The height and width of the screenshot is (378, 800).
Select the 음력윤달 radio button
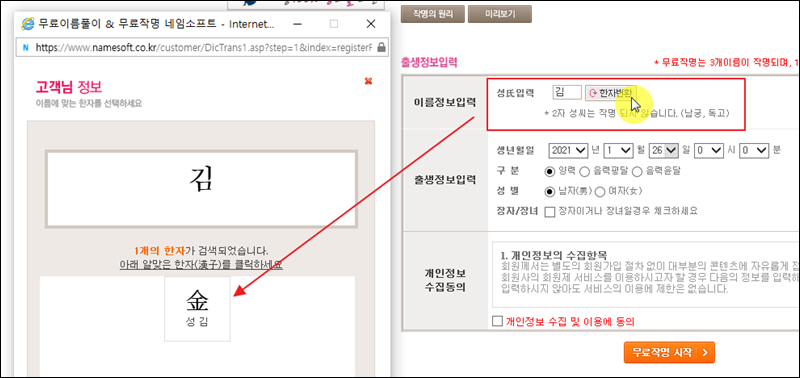click(x=636, y=171)
